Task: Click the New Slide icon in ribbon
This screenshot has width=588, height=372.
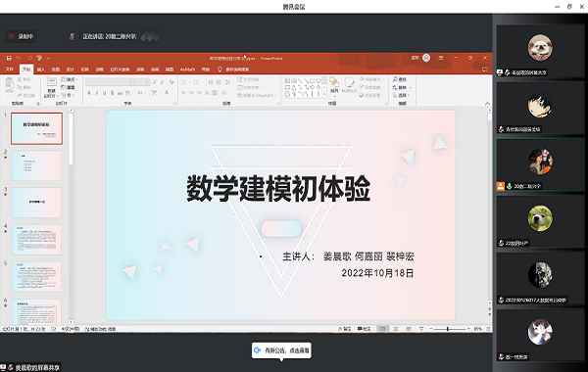Action: pos(51,82)
